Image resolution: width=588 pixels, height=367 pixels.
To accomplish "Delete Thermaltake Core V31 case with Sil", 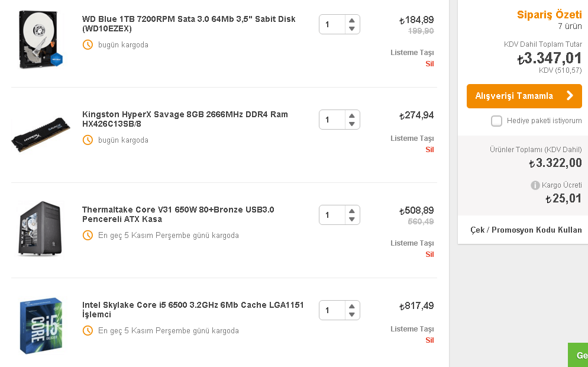I will [x=429, y=255].
